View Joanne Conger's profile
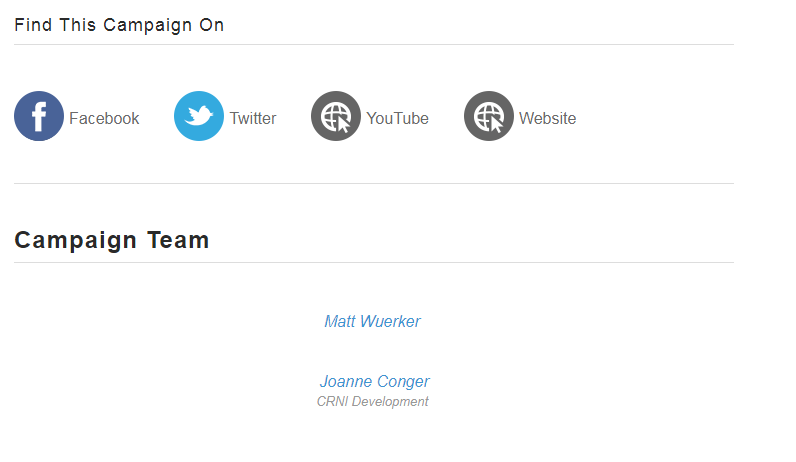The width and height of the screenshot is (796, 462). tap(375, 381)
